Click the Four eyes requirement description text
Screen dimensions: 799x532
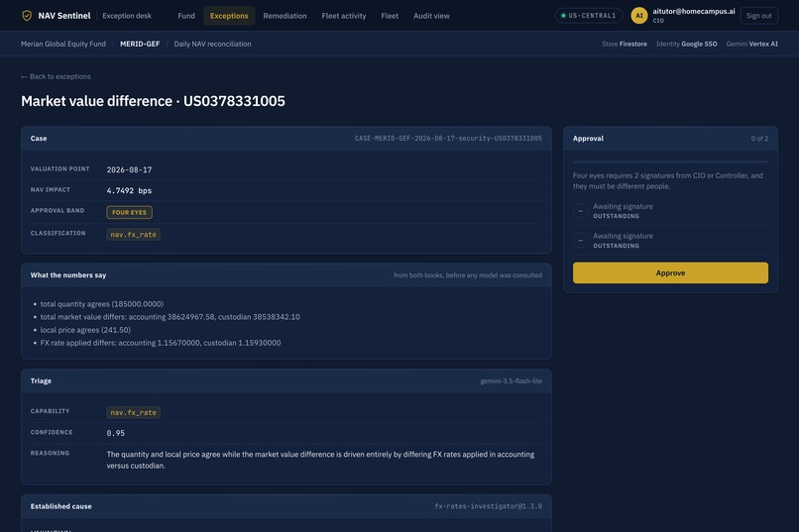coord(667,180)
